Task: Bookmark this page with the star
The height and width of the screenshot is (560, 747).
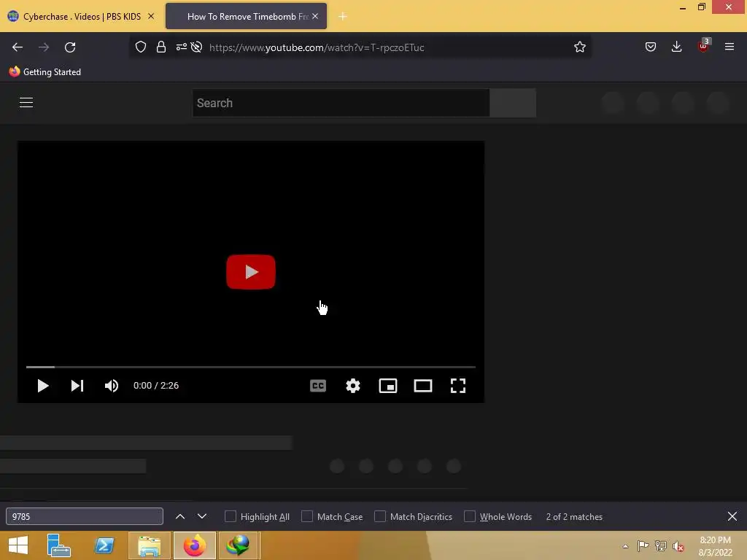Action: click(x=579, y=47)
